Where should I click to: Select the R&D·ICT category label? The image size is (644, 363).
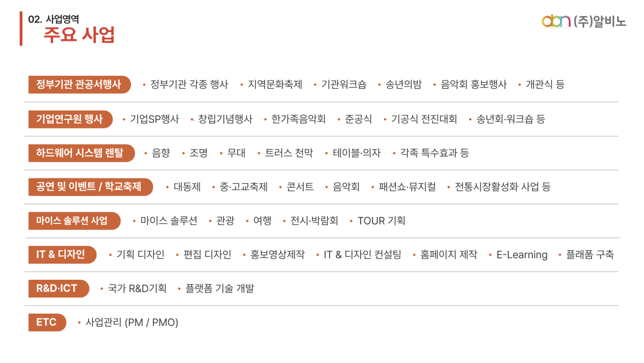click(57, 288)
